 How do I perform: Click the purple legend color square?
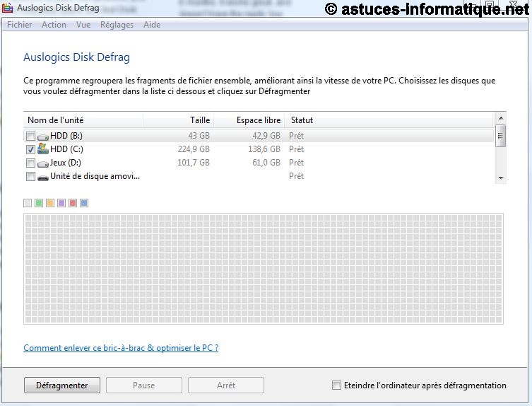(61, 203)
